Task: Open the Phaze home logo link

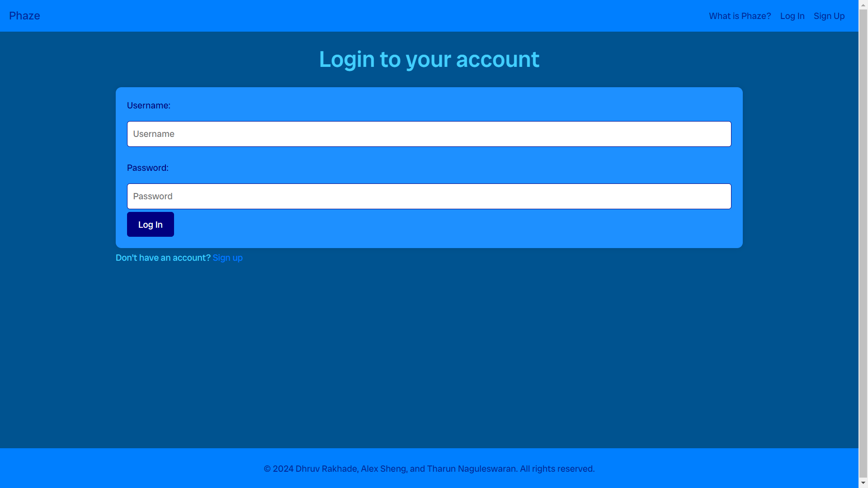Action: (24, 16)
